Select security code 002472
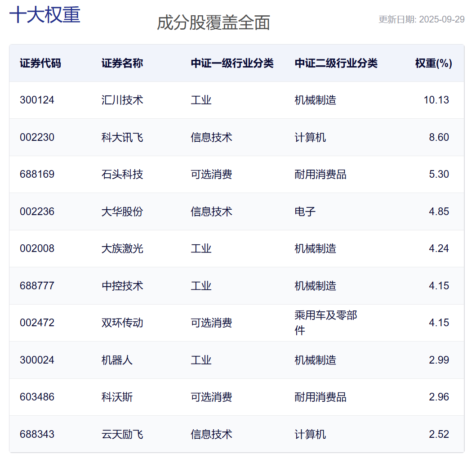Screen dimensions: 476x463 pos(37,323)
